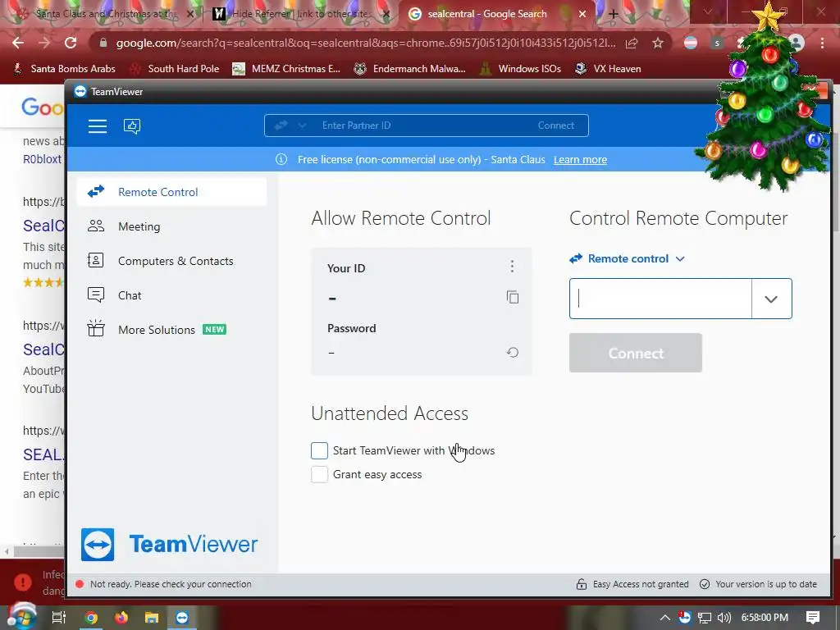Enable Start TeamViewer with Windows checkbox
The width and height of the screenshot is (840, 630).
pyautogui.click(x=319, y=450)
